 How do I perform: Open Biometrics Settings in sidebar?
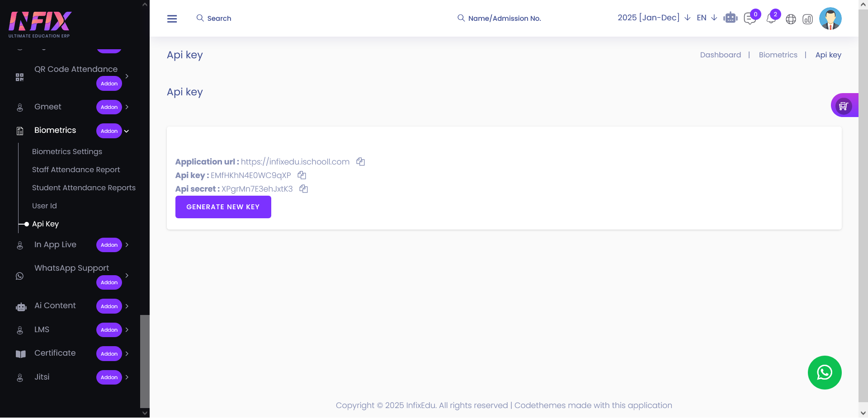coord(67,152)
